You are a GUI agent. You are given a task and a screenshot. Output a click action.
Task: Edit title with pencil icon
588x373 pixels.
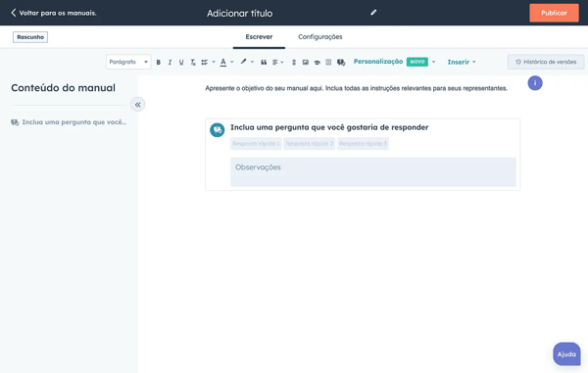(x=373, y=13)
